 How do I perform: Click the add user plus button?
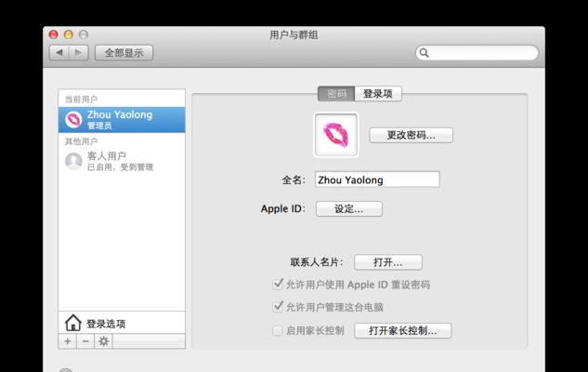coord(68,341)
